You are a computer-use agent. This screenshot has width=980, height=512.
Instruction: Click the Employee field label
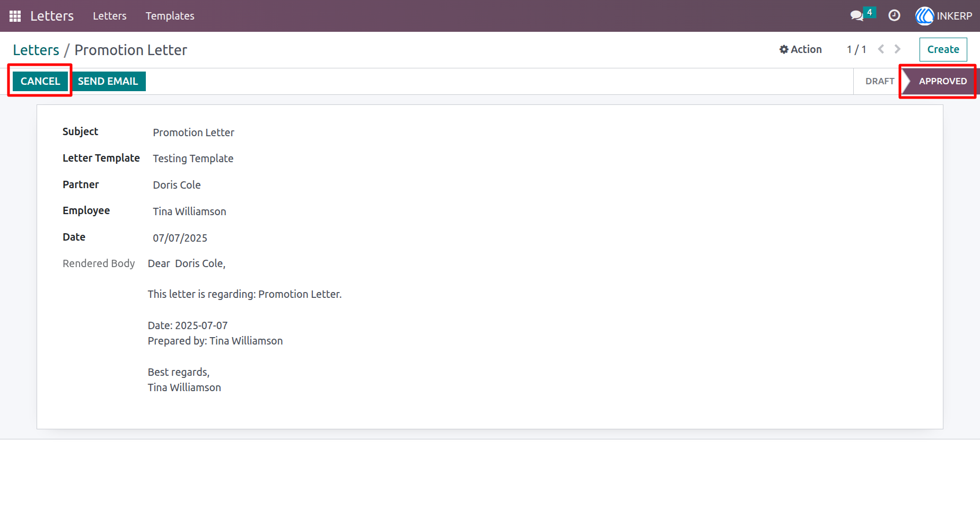86,210
